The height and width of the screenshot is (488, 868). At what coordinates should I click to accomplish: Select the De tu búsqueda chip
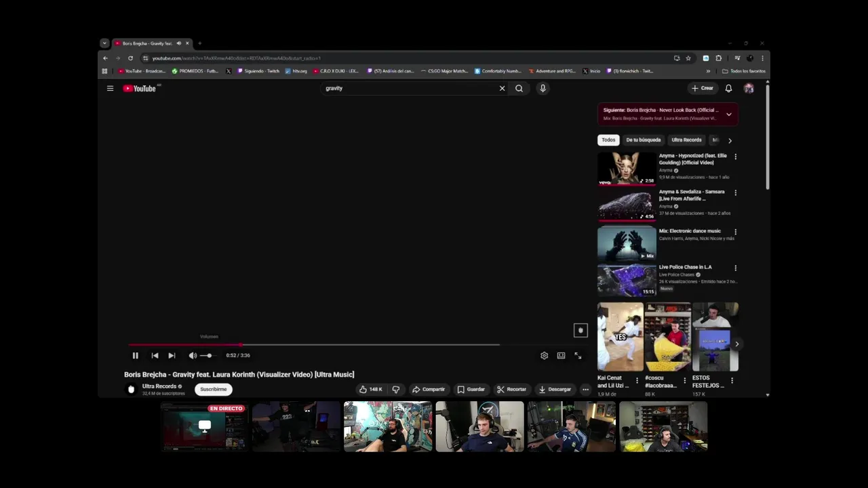pos(644,140)
